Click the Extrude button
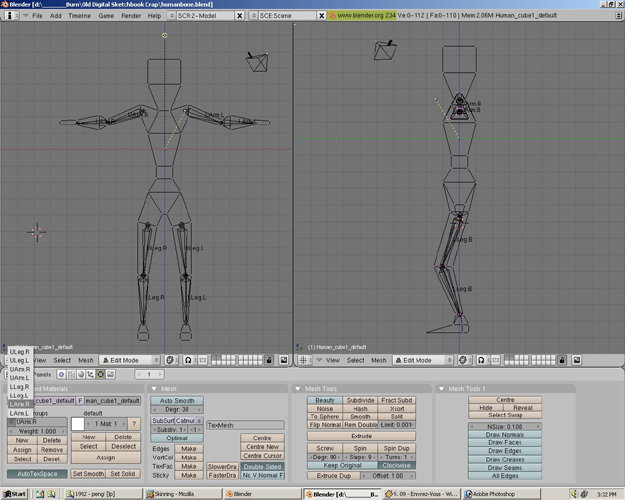This screenshot has width=625, height=500. pyautogui.click(x=362, y=436)
